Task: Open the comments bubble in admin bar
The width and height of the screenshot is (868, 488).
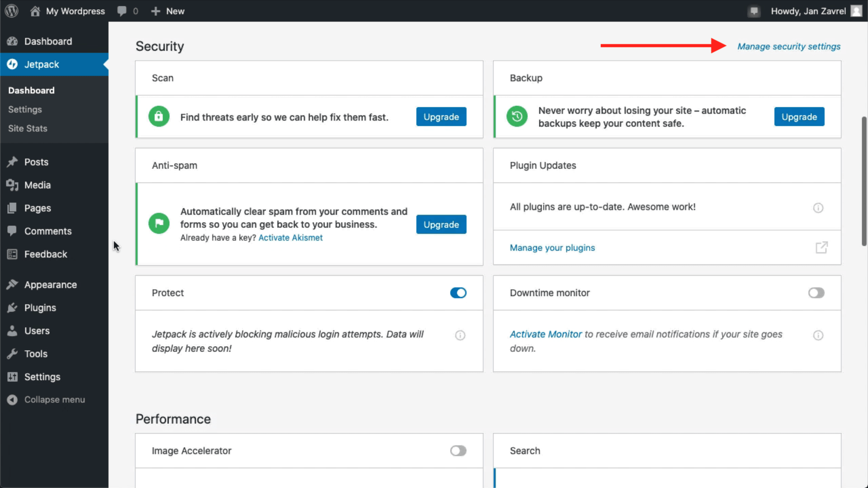Action: click(x=127, y=11)
